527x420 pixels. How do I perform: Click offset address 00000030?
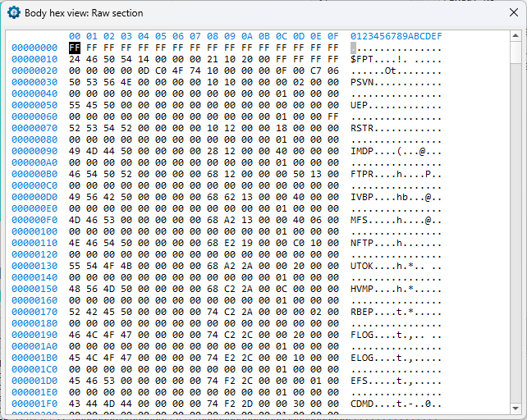point(34,82)
